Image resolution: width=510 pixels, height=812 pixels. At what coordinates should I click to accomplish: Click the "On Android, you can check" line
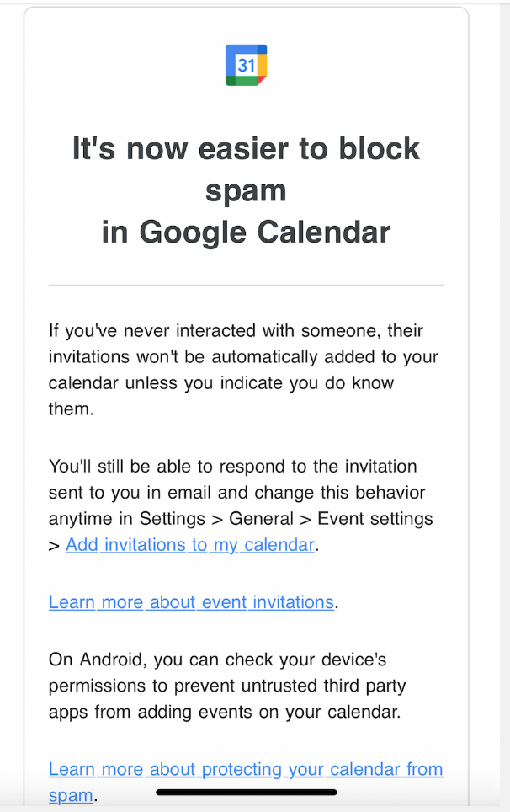tap(217, 659)
